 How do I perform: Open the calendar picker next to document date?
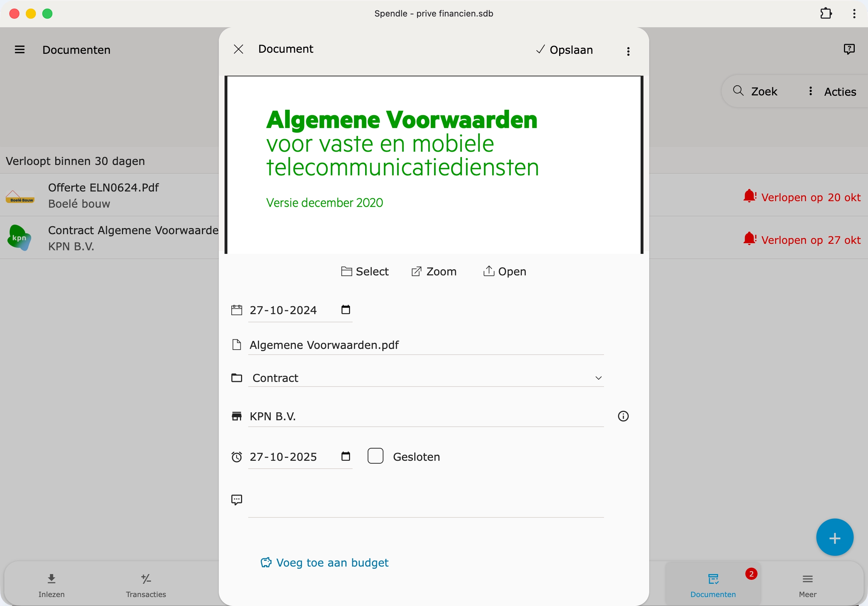pyautogui.click(x=345, y=309)
